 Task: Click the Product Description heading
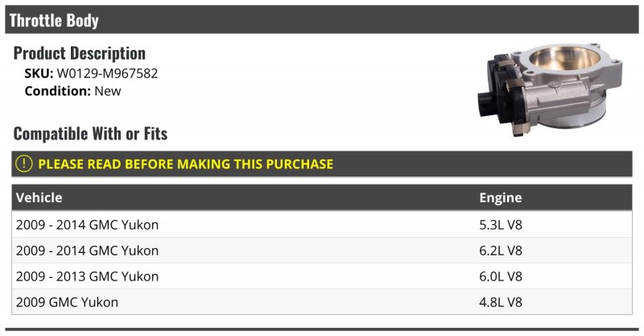(x=79, y=53)
